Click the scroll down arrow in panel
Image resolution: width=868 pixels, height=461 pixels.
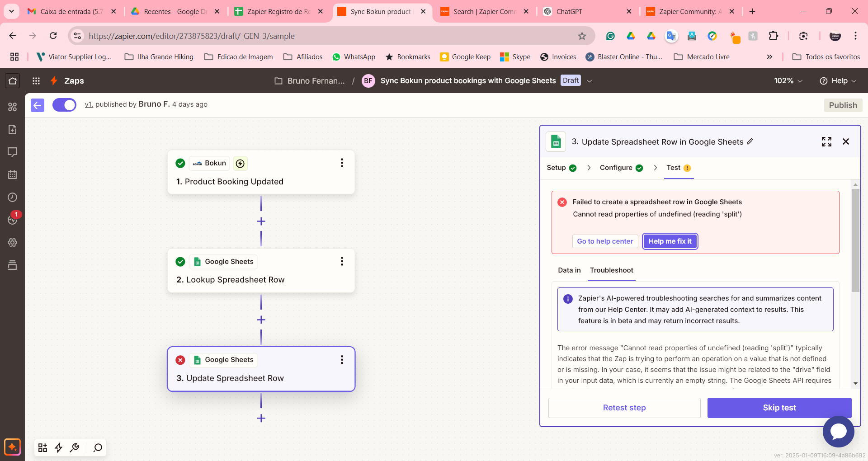point(855,383)
